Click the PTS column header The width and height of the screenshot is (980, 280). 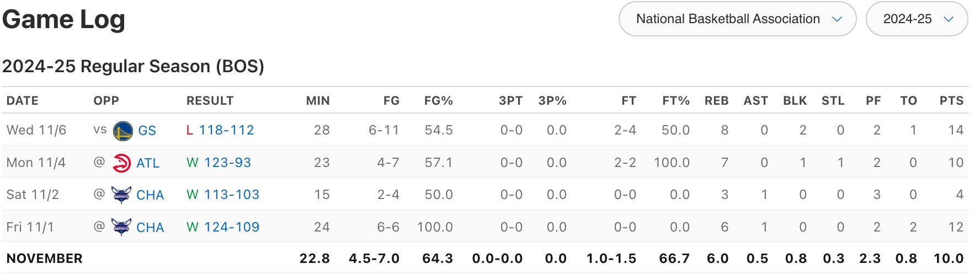point(951,101)
